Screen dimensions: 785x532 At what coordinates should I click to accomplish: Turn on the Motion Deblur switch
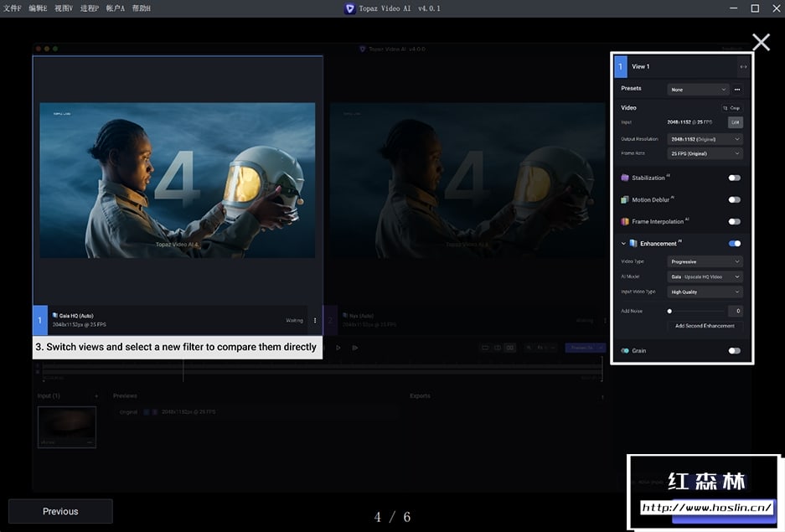[734, 200]
